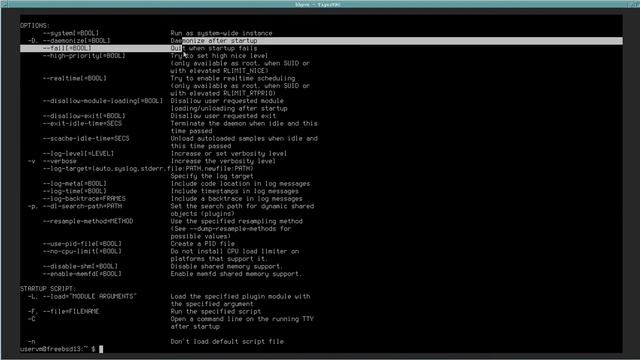Viewport: 640px width, 360px height.
Task: Click "objects (plugins)" line
Action: pos(202,214)
